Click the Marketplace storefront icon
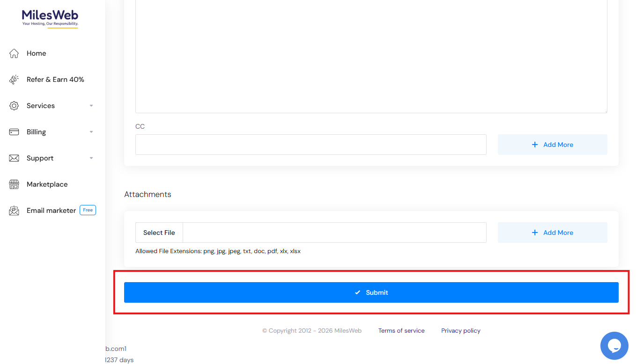This screenshot has width=636, height=364. tap(14, 184)
